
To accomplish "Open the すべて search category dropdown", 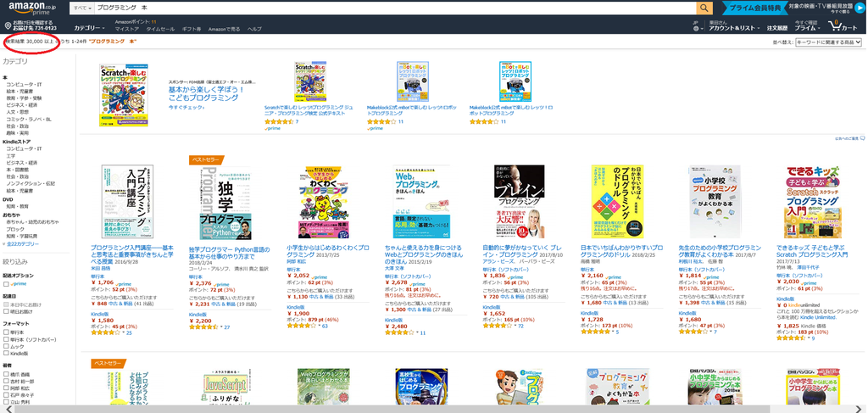I will [x=81, y=8].
